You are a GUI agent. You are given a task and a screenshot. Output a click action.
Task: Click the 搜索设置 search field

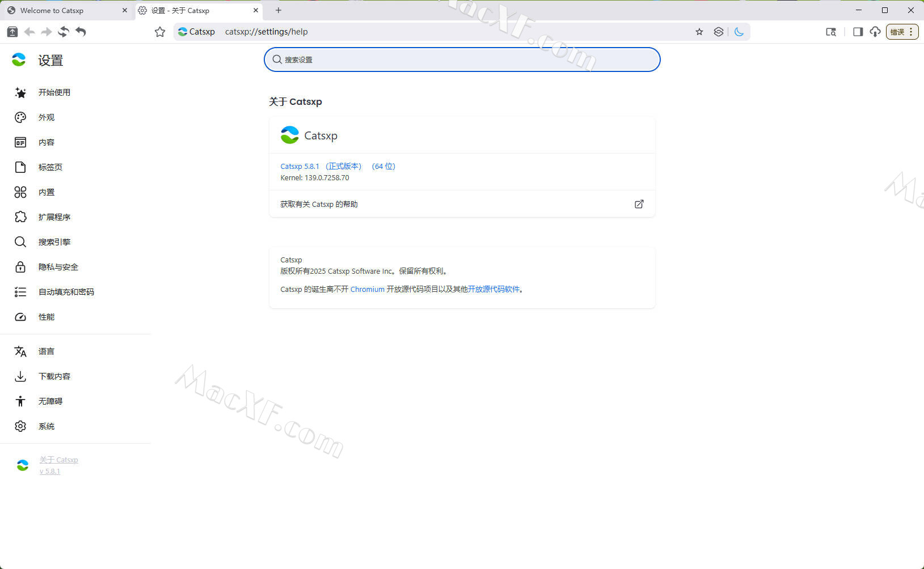462,60
